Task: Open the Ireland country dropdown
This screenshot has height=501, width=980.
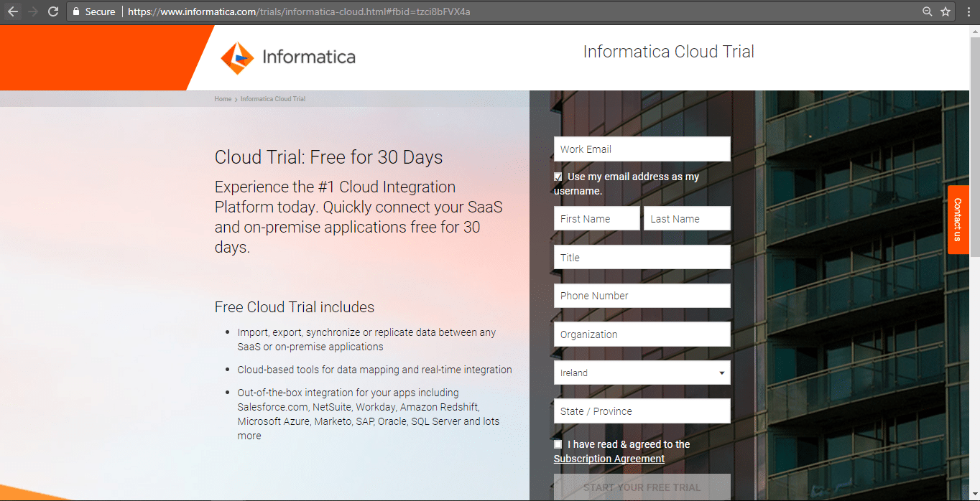Action: (x=642, y=373)
